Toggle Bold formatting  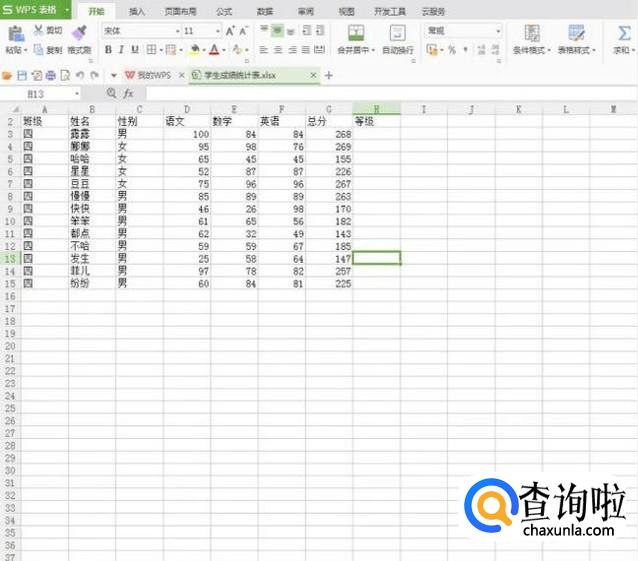[108, 50]
